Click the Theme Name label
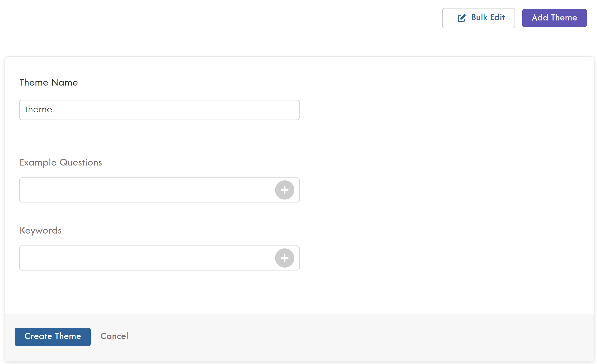 48,83
